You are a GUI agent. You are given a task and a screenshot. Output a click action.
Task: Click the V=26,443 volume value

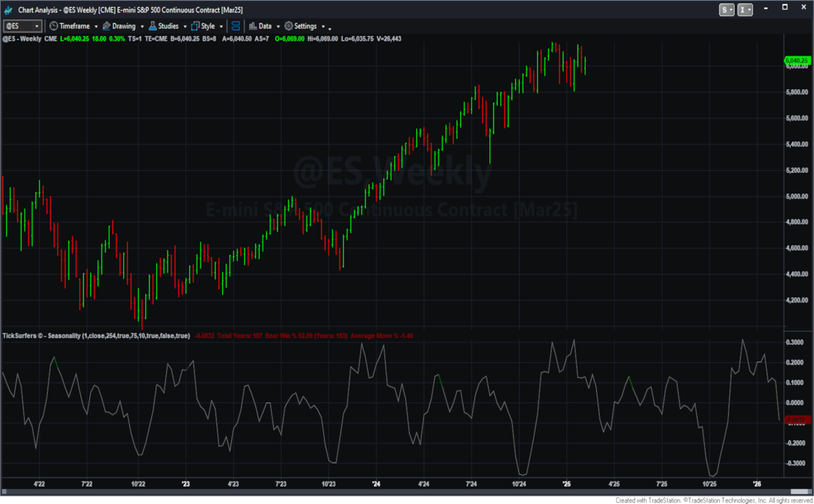389,39
